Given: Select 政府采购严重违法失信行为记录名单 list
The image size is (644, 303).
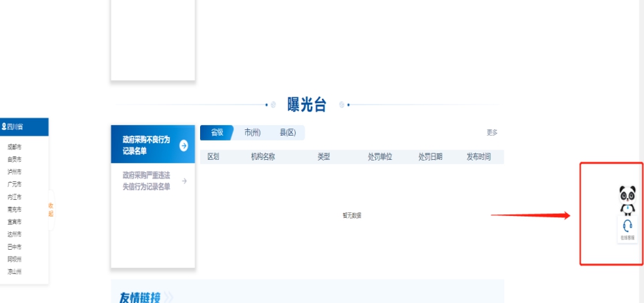Looking at the screenshot, I should (x=146, y=181).
